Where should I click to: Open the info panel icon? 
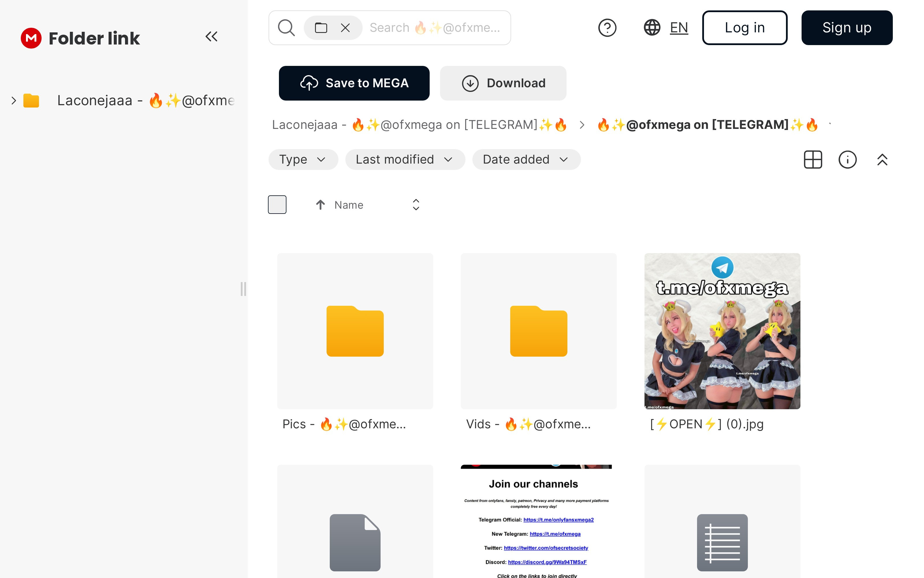coord(847,160)
